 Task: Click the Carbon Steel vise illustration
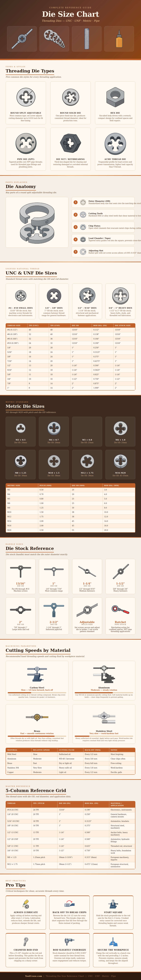(x=37, y=674)
